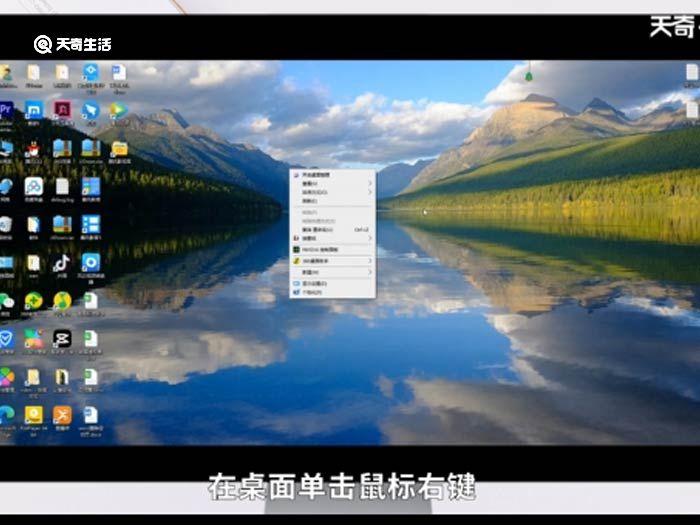This screenshot has height=525, width=700.
Task: Launch CapCut (Jianying) from the desktop
Action: 62,338
